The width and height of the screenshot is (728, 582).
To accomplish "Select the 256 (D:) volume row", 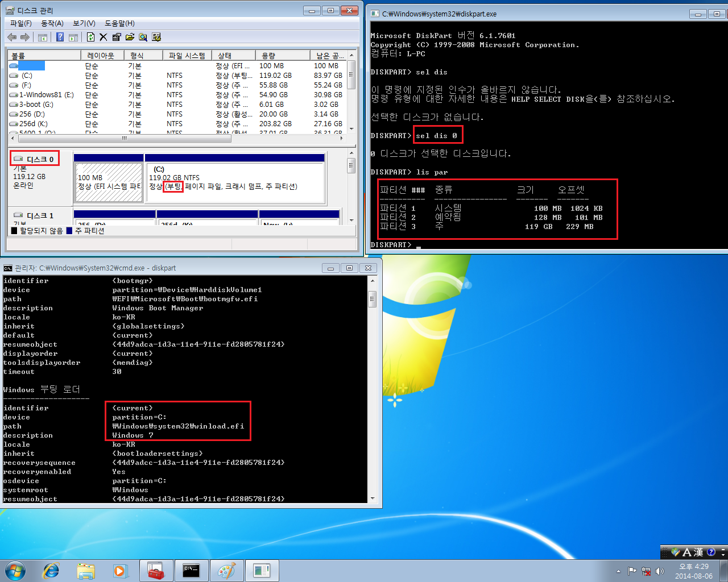I will point(176,114).
